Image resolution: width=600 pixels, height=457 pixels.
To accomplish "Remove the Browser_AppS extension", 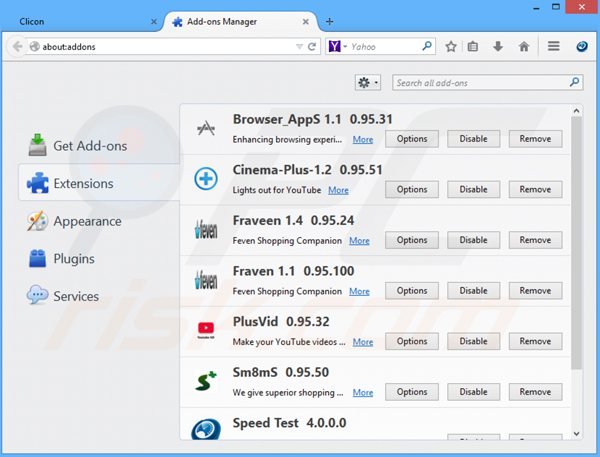I will click(x=535, y=139).
